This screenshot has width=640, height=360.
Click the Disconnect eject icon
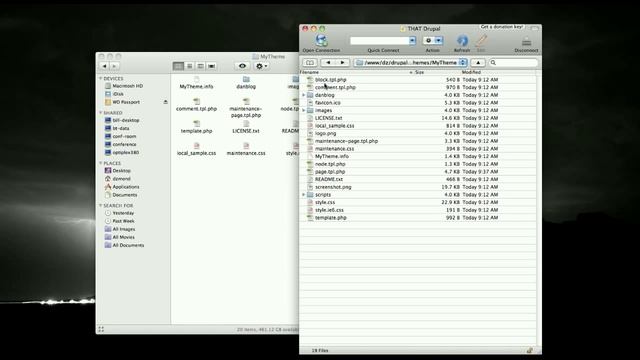526,42
